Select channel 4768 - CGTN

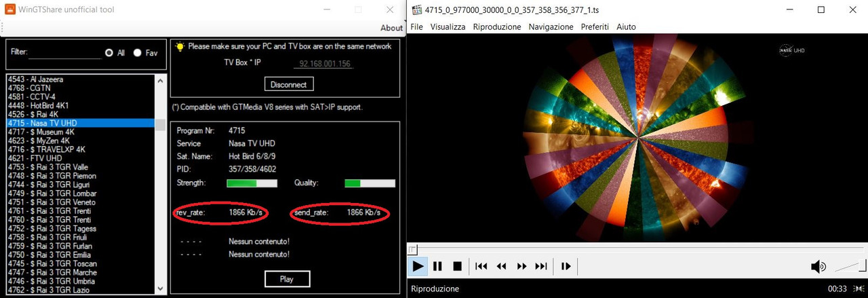point(81,88)
